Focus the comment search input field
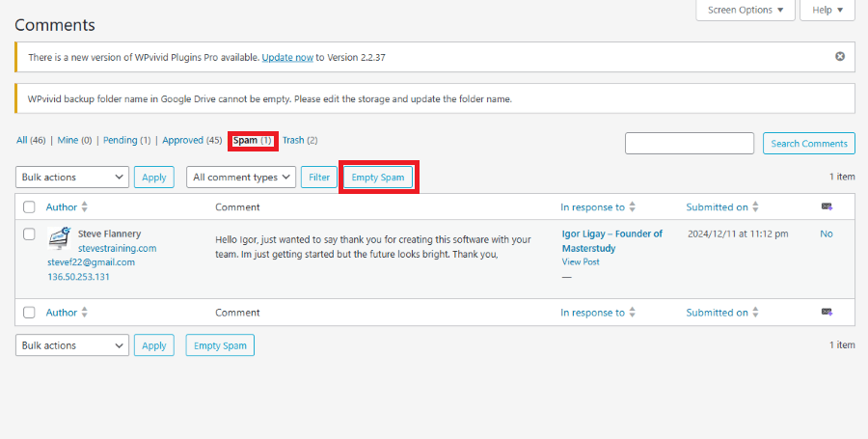The width and height of the screenshot is (868, 439). tap(690, 144)
